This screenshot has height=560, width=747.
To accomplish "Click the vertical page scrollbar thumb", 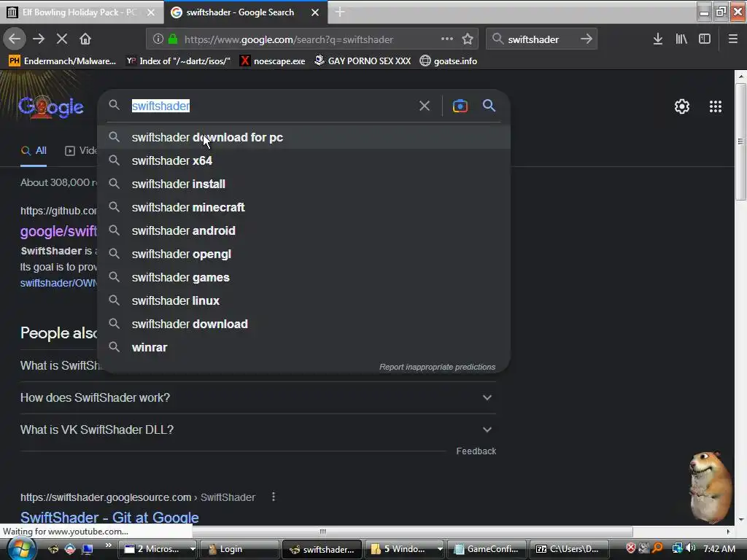I will tap(740, 142).
